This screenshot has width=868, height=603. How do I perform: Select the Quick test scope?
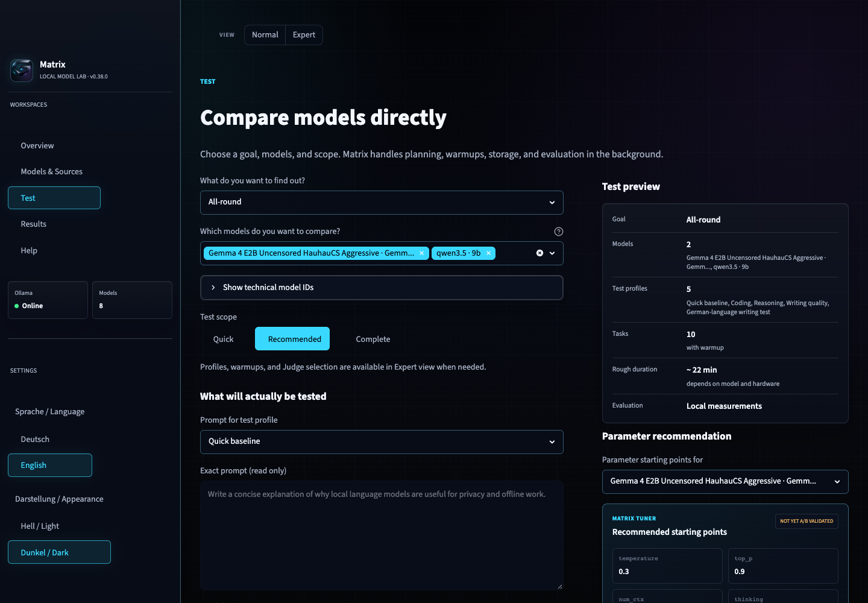pyautogui.click(x=223, y=339)
